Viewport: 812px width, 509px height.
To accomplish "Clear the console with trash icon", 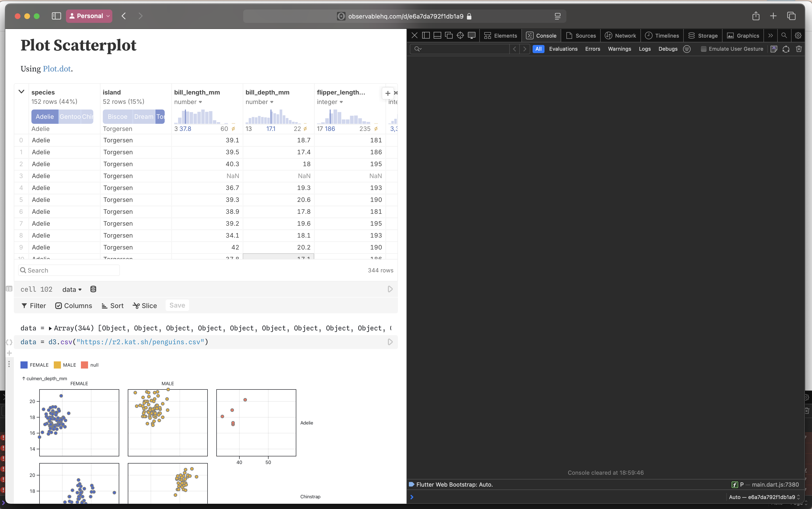I will pos(798,49).
